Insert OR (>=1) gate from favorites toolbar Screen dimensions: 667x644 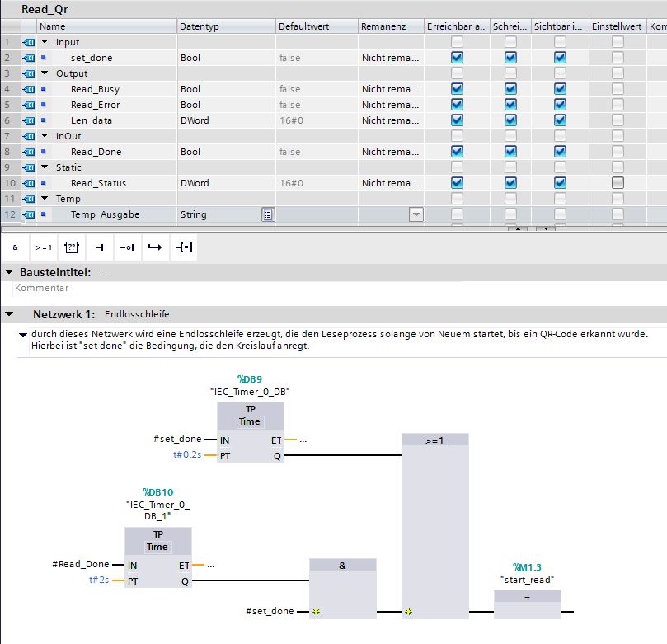pos(43,247)
